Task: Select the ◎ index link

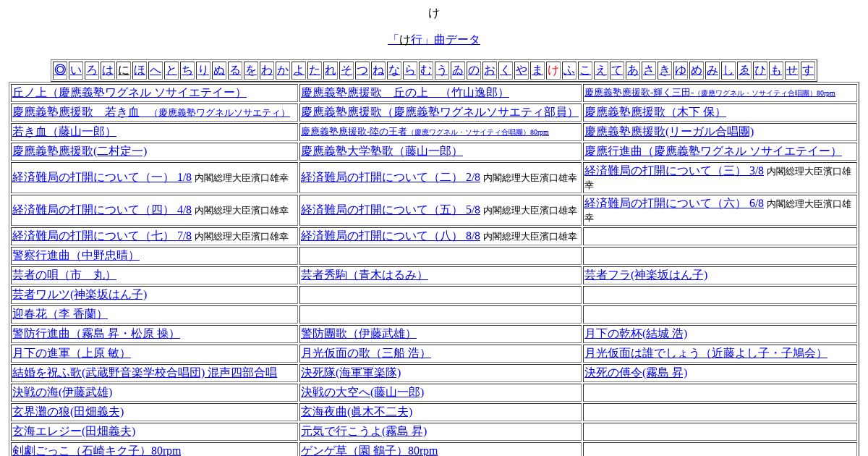Action: [60, 70]
